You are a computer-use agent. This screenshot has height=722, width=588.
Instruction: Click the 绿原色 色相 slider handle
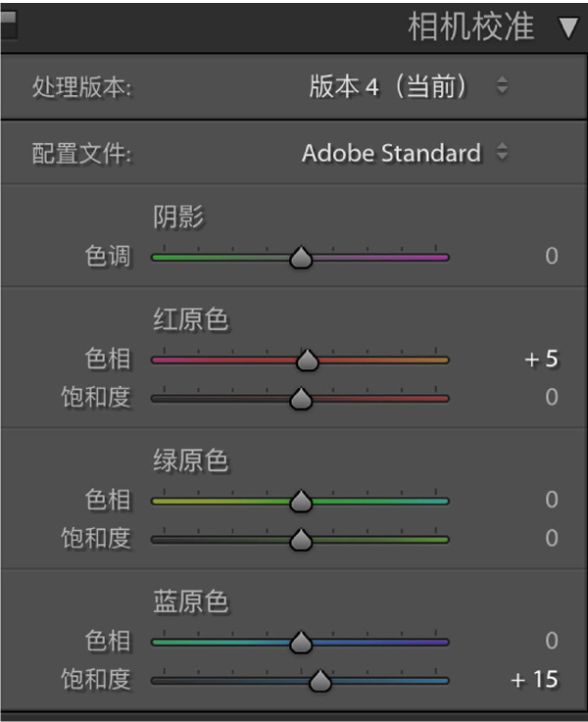coord(301,502)
